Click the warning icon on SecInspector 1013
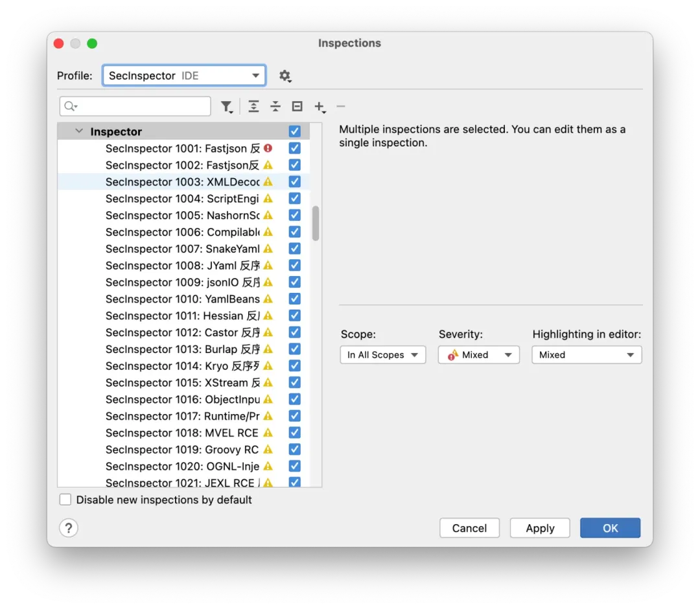 (268, 349)
